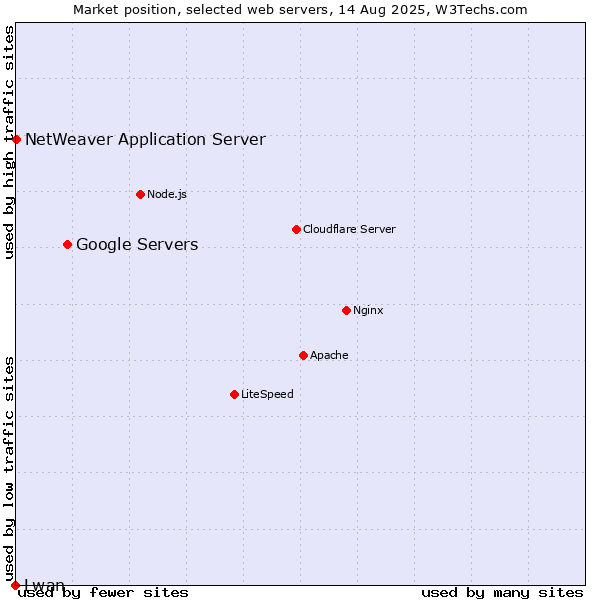Screen dimensions: 600x600
Task: Select the 'Apache' label text
Action: [329, 355]
